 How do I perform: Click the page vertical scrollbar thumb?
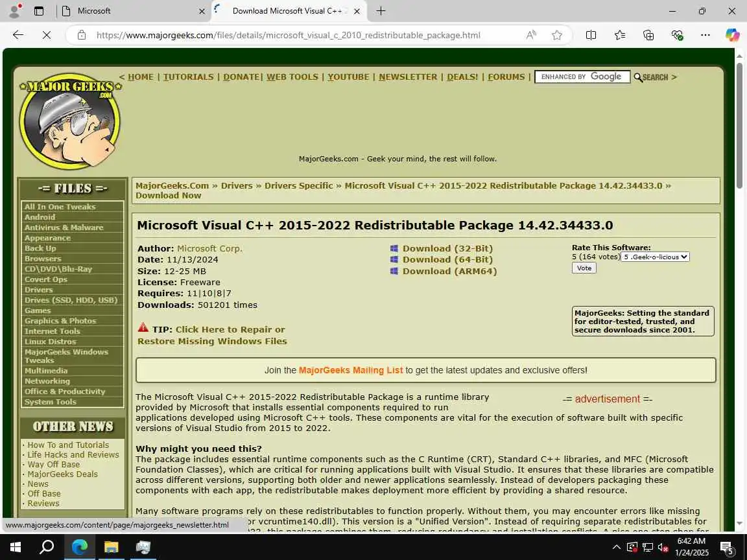pyautogui.click(x=739, y=124)
